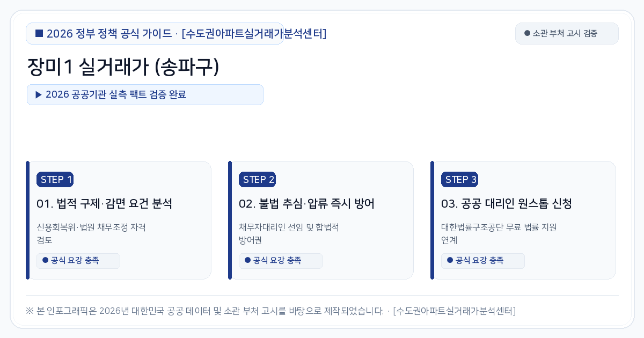
Task: Click the footer 수도권아파트실거래가분석센터 credit
Action: click(x=454, y=311)
